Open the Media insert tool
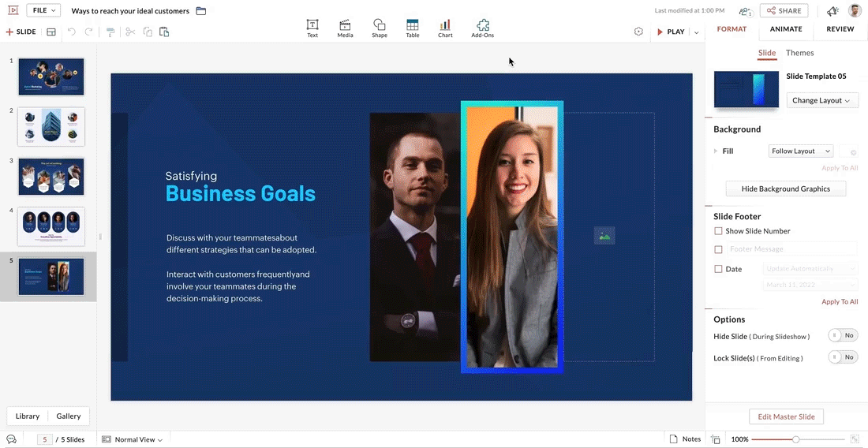Viewport: 868px width, 448px height. click(x=345, y=28)
